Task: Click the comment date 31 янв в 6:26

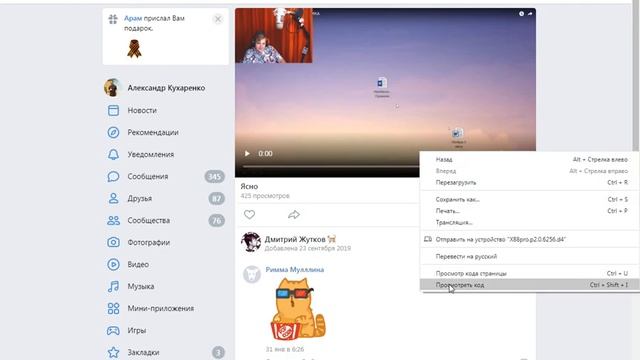Action: (x=284, y=349)
